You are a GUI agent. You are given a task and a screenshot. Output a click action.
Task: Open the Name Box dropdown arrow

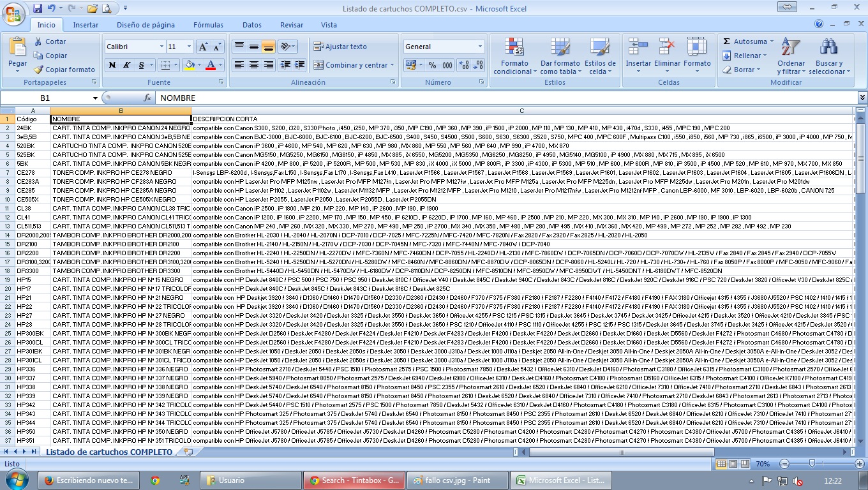[95, 98]
